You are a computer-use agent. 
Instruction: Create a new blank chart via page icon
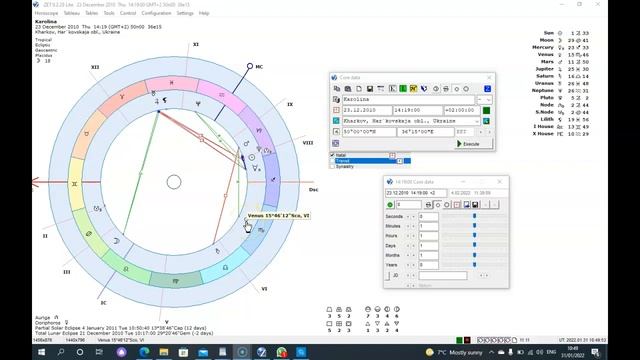[359, 89]
